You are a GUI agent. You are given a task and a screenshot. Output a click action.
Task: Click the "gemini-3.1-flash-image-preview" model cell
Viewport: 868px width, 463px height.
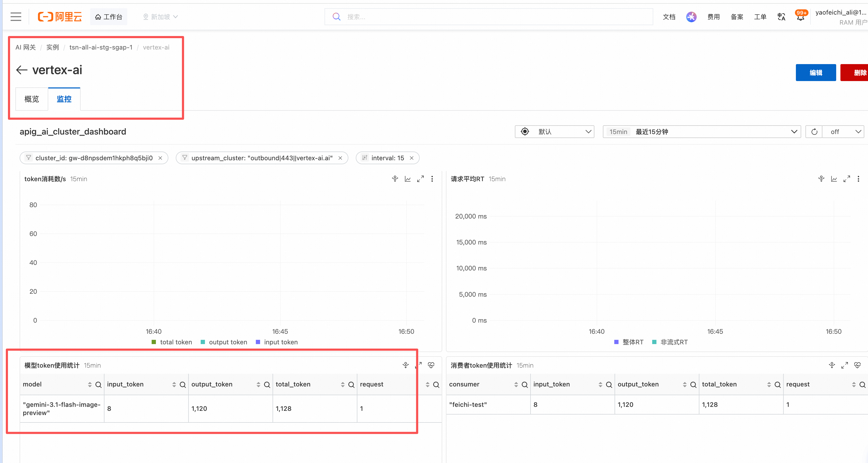pyautogui.click(x=62, y=408)
